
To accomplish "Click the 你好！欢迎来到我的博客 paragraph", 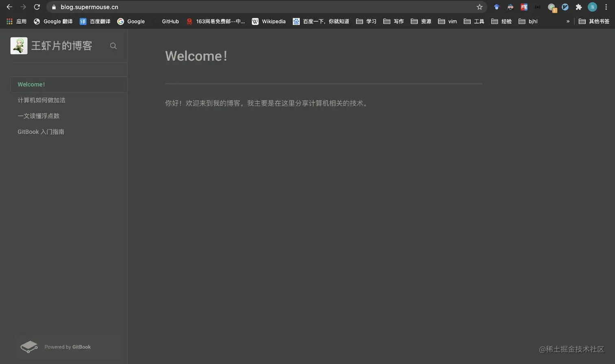I will (267, 103).
